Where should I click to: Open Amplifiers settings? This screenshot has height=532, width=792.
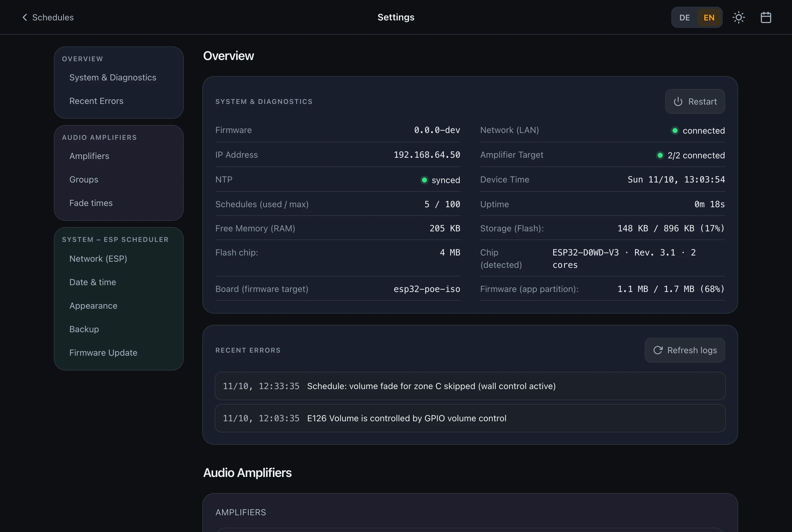pyautogui.click(x=89, y=156)
